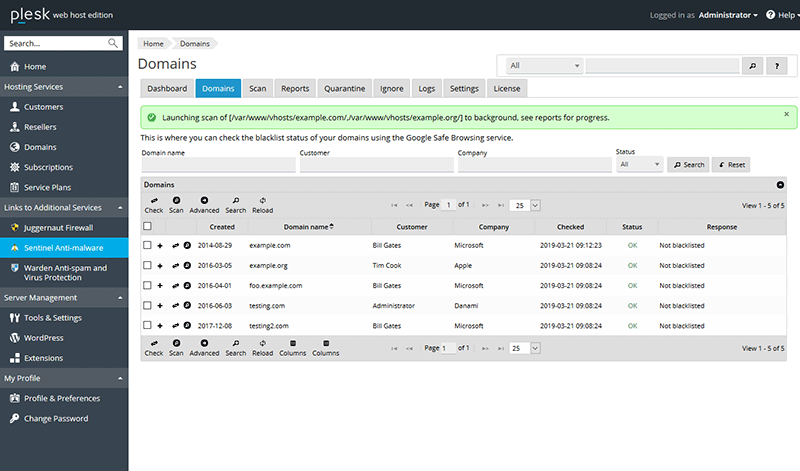Click the top toolbar Advanced icon
800x471 pixels.
[x=204, y=201]
